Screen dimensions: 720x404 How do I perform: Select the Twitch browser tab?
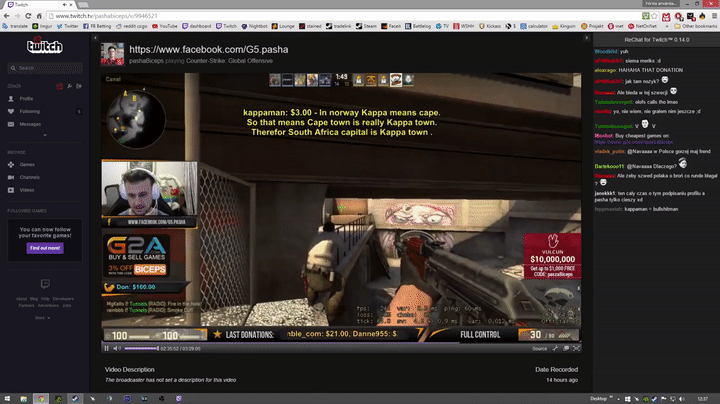[40, 5]
